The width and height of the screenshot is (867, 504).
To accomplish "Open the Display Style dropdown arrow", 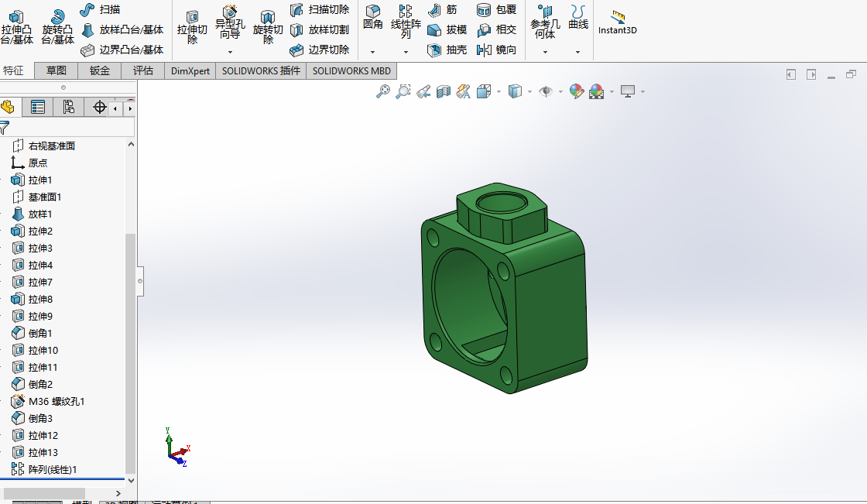I will pyautogui.click(x=529, y=92).
